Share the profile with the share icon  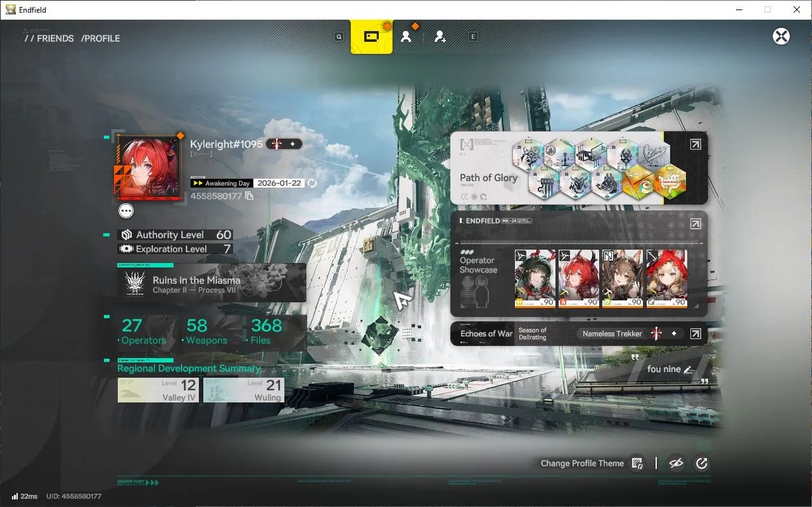(x=702, y=463)
